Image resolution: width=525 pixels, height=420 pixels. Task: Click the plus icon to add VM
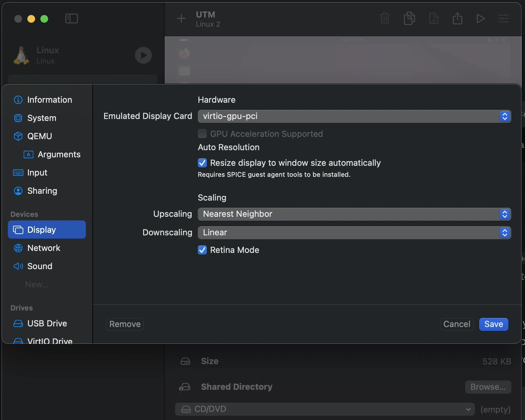tap(181, 19)
